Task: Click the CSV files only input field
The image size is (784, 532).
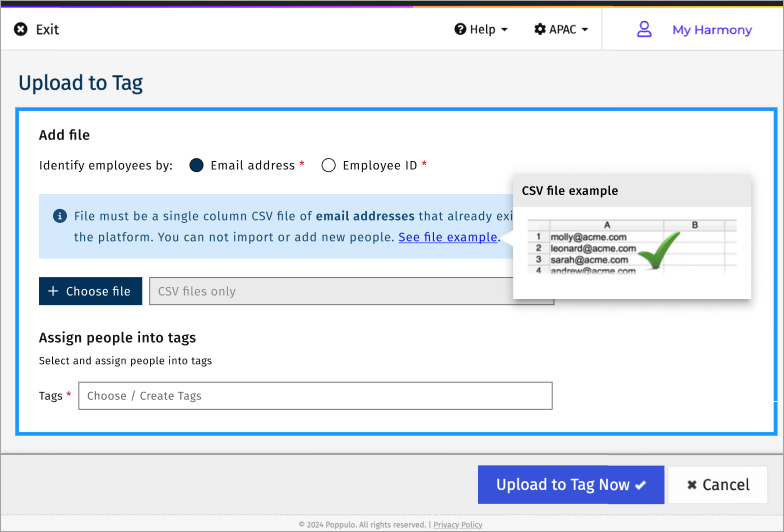Action: coord(330,292)
